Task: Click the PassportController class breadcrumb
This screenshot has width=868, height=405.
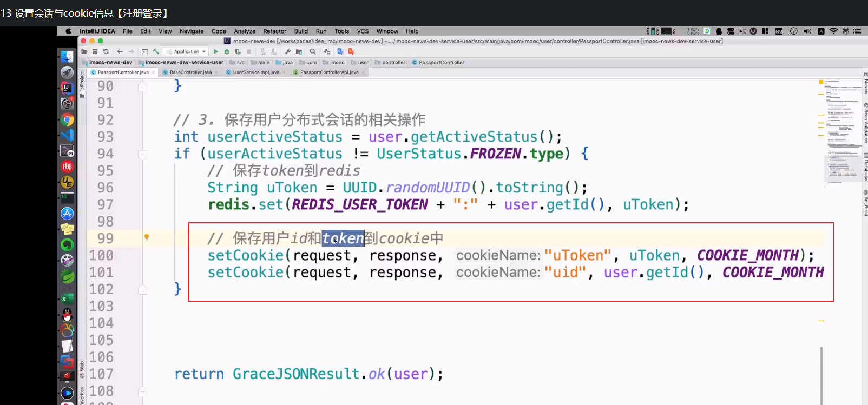Action: click(x=438, y=62)
